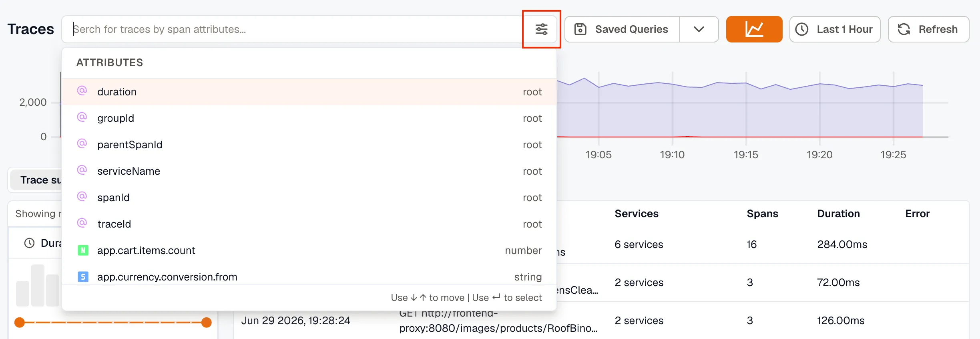980x339 pixels.
Task: Click the @ icon beside traceId
Action: point(82,223)
